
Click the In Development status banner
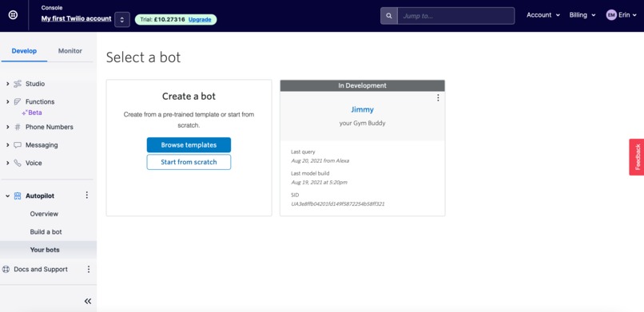tap(362, 85)
